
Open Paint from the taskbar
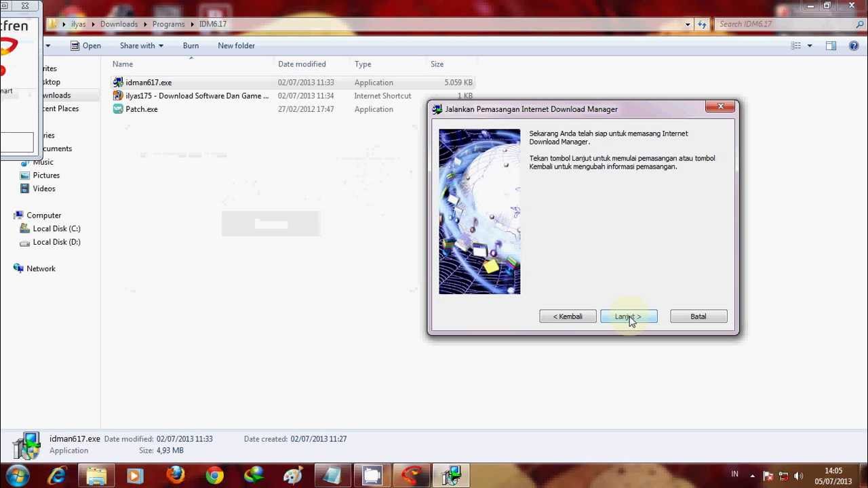coord(293,476)
